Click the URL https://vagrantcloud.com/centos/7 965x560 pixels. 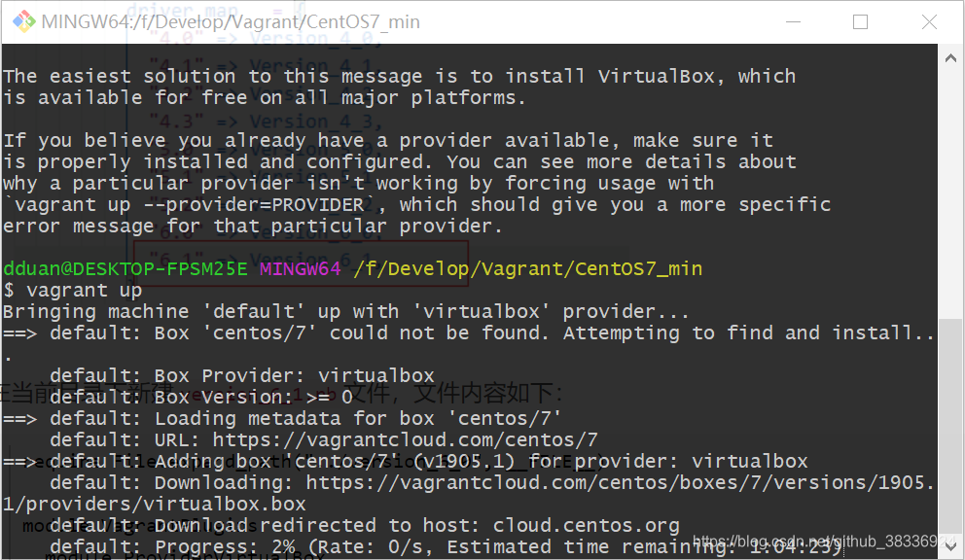(405, 440)
